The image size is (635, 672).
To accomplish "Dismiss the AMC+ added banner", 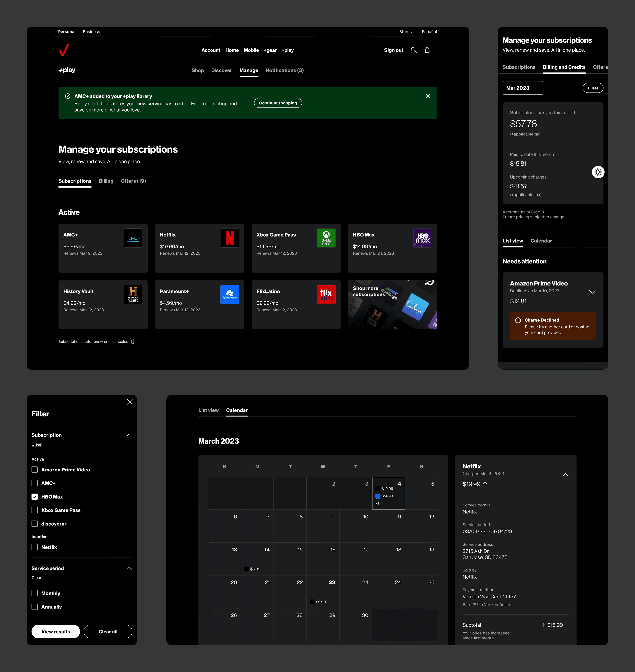I will pos(428,96).
